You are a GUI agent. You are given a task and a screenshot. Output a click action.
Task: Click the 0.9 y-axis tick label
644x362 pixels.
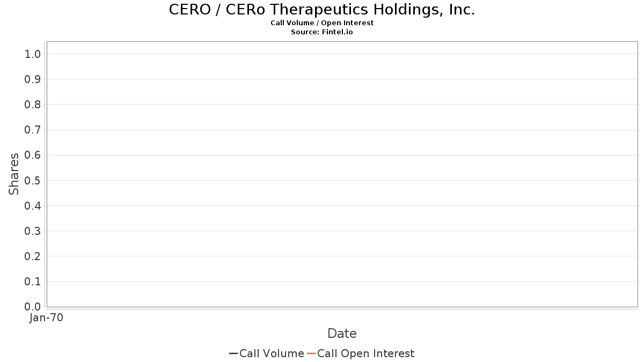tap(33, 79)
